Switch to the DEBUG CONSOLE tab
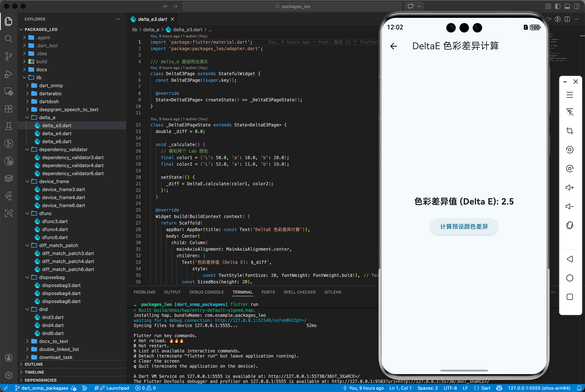Screen dimensions: 585x392 pyautogui.click(x=206, y=292)
